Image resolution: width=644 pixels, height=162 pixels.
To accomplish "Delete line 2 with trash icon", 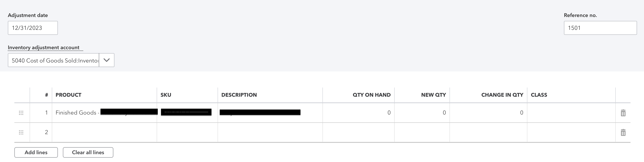I will click(623, 132).
